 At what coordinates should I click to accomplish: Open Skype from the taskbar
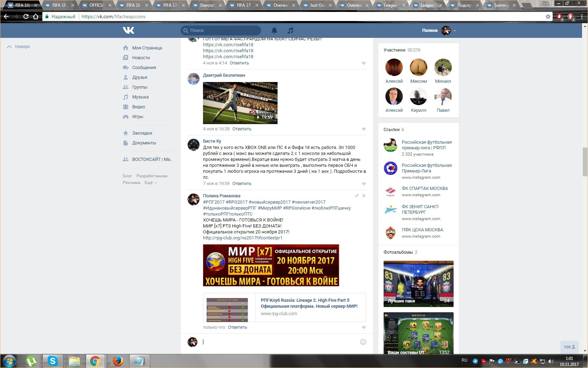pos(53,361)
